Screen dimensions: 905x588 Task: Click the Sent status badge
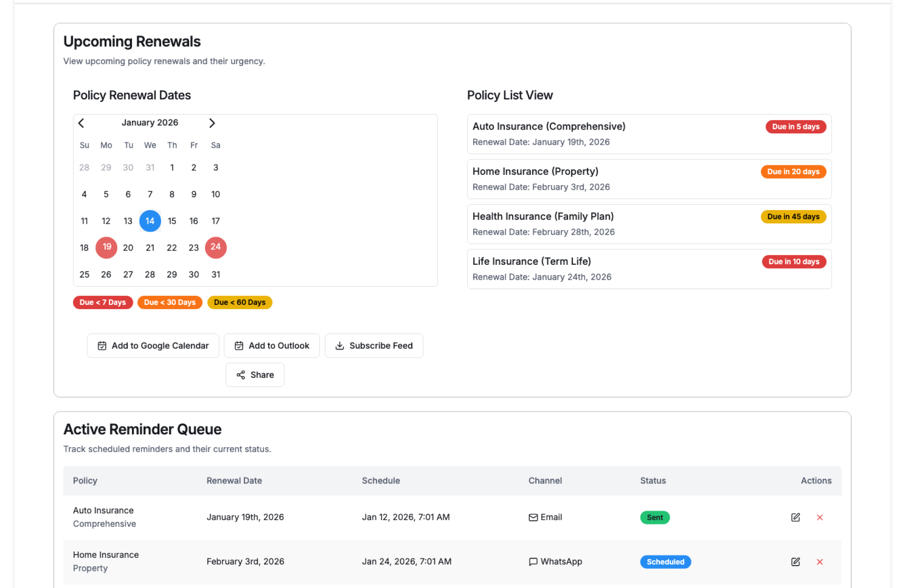click(x=654, y=517)
